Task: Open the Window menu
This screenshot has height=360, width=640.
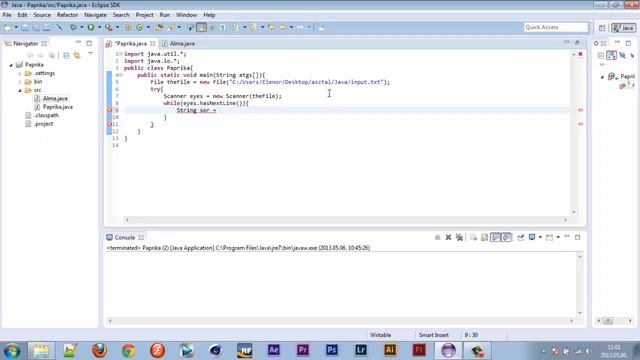Action: [x=187, y=15]
